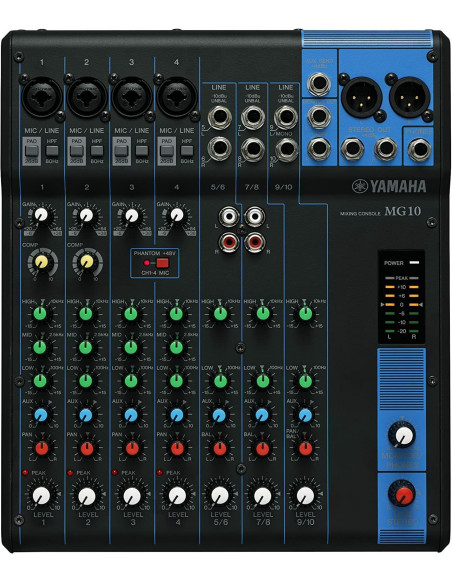This screenshot has height=584, width=452.
Task: Click the PHONES headphone jack
Action: pos(419,149)
